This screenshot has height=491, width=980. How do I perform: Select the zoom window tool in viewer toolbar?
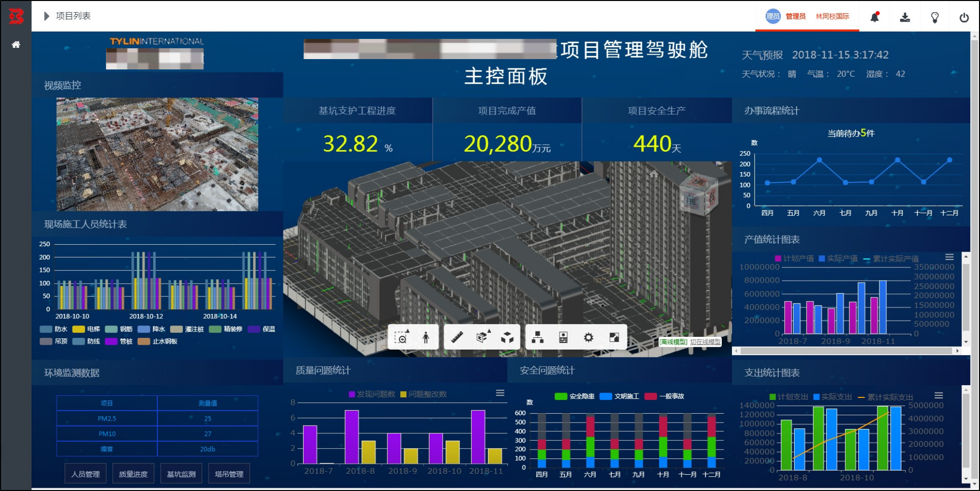coord(402,337)
